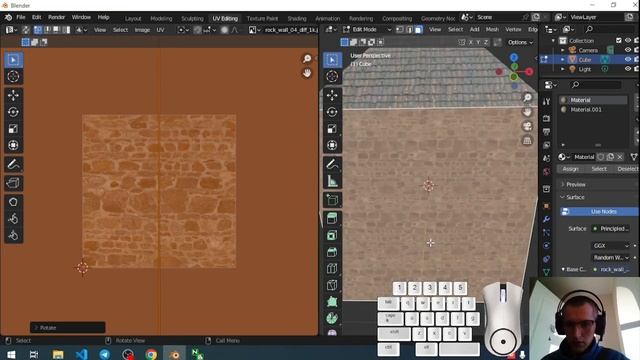Image resolution: width=640 pixels, height=360 pixels.
Task: Open the GGX distribution dropdown
Action: click(611, 245)
